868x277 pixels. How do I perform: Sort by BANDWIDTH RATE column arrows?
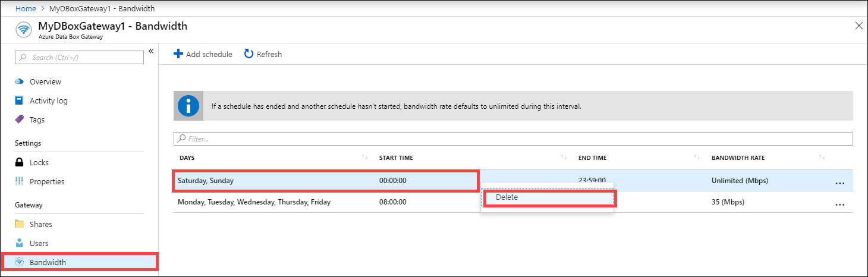click(x=822, y=158)
